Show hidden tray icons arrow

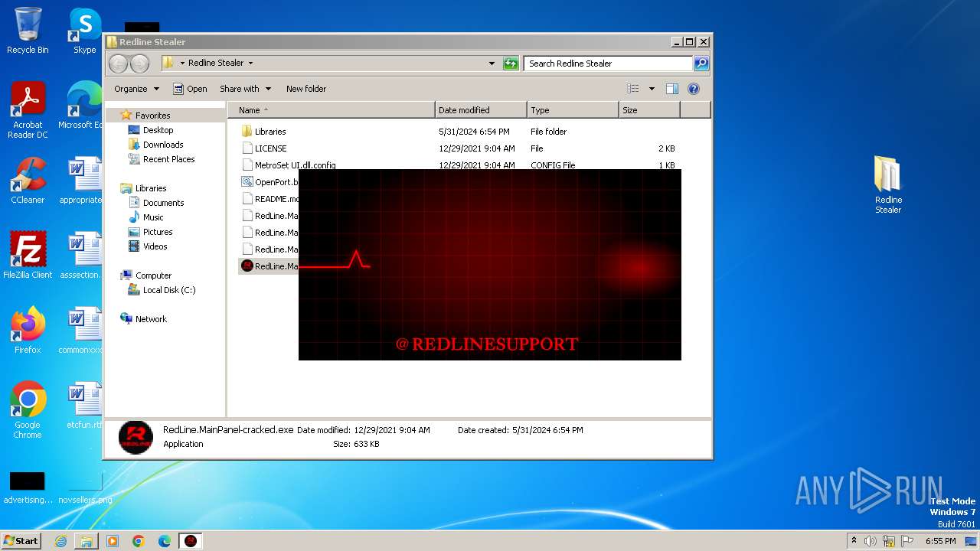(x=854, y=541)
